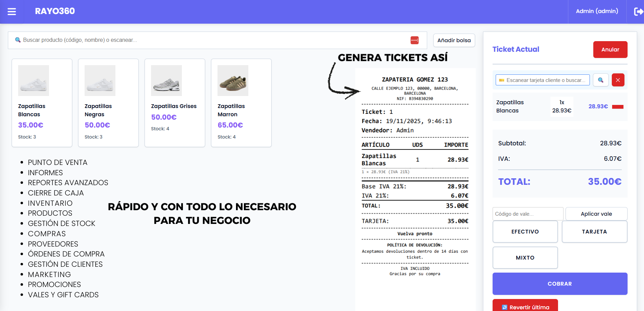Apply voucher with Aplicar vale
This screenshot has height=311, width=644.
pos(596,214)
